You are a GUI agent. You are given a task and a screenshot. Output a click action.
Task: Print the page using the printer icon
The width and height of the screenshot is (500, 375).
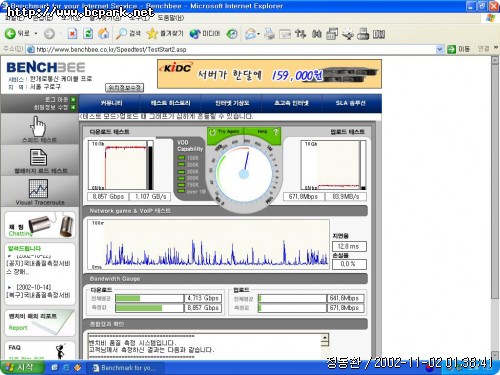[269, 34]
